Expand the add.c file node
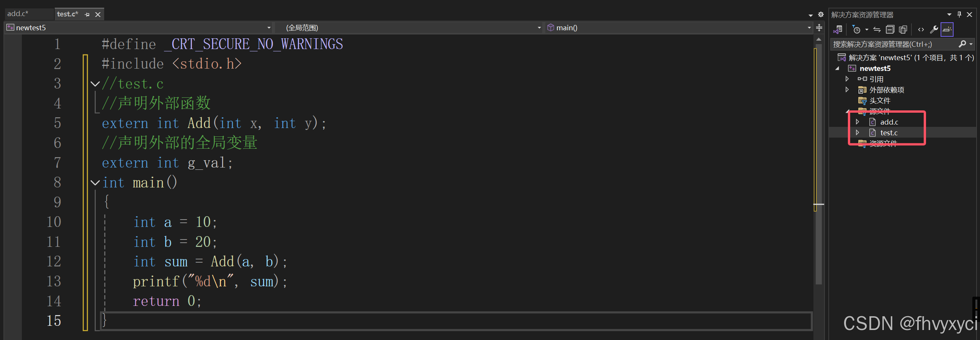This screenshot has height=340, width=980. [858, 122]
